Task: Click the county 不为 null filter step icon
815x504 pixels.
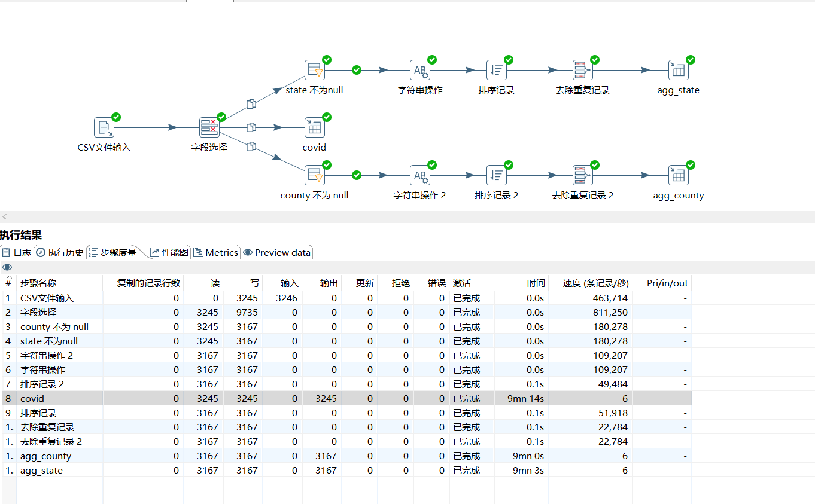Action: point(315,175)
